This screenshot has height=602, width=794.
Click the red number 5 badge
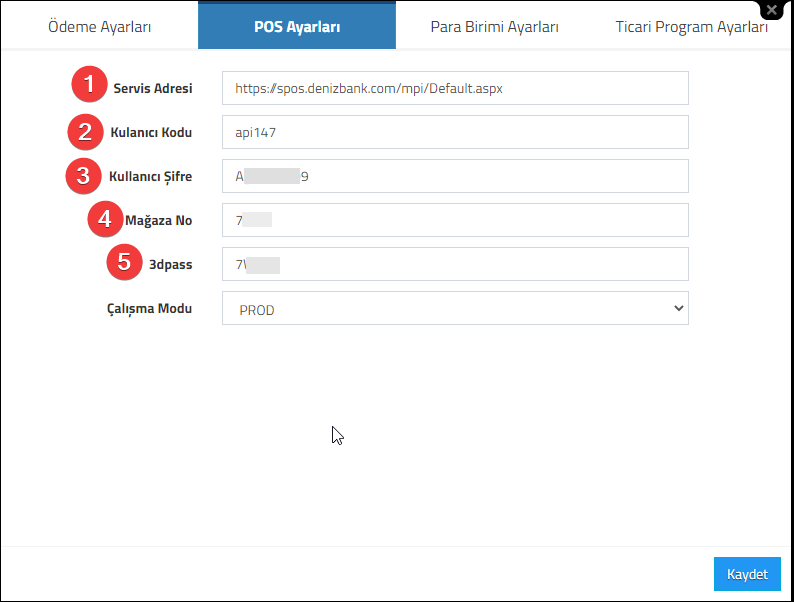[124, 262]
